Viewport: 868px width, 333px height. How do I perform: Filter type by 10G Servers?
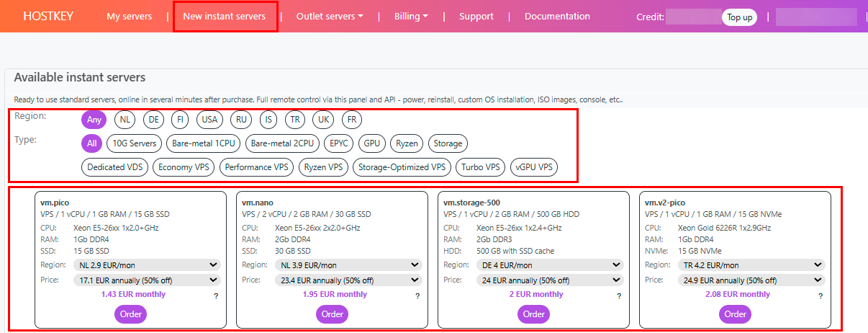pyautogui.click(x=134, y=143)
